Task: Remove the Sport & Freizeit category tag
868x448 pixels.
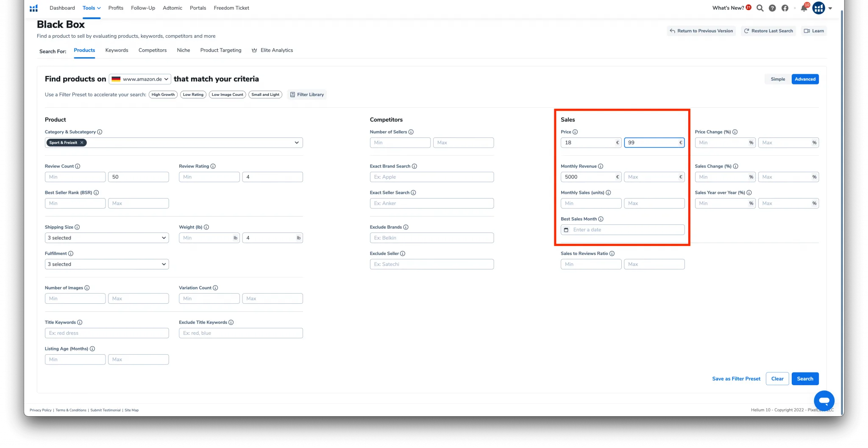Action: click(x=82, y=143)
